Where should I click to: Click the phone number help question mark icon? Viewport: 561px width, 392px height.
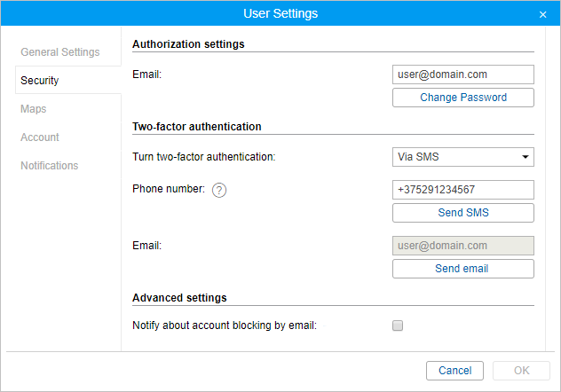point(219,190)
